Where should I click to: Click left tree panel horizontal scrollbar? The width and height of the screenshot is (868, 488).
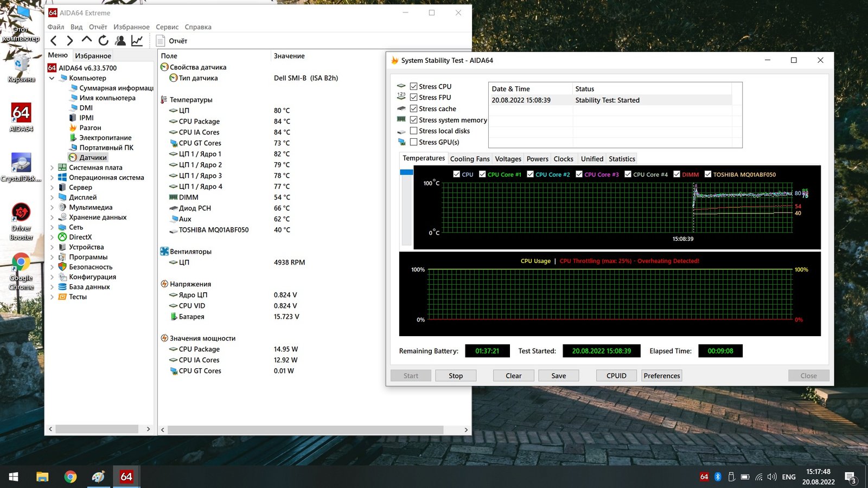pyautogui.click(x=97, y=429)
